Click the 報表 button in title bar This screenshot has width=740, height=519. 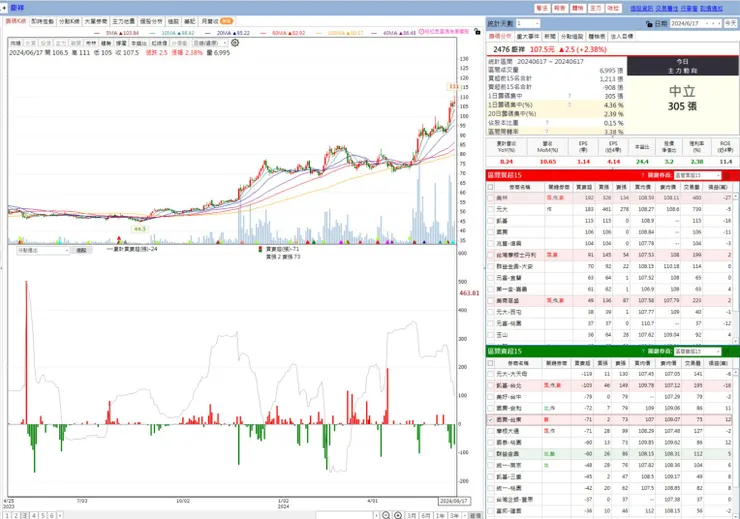(x=560, y=8)
